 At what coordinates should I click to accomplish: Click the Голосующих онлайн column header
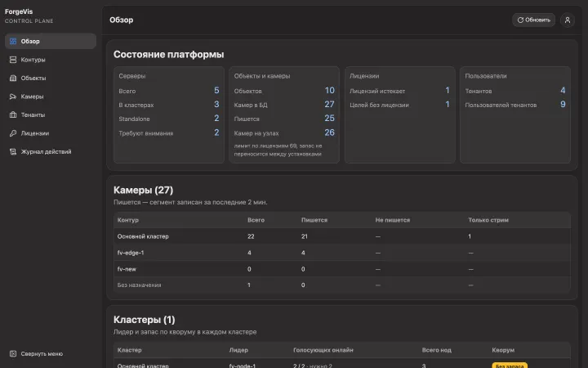(323, 350)
